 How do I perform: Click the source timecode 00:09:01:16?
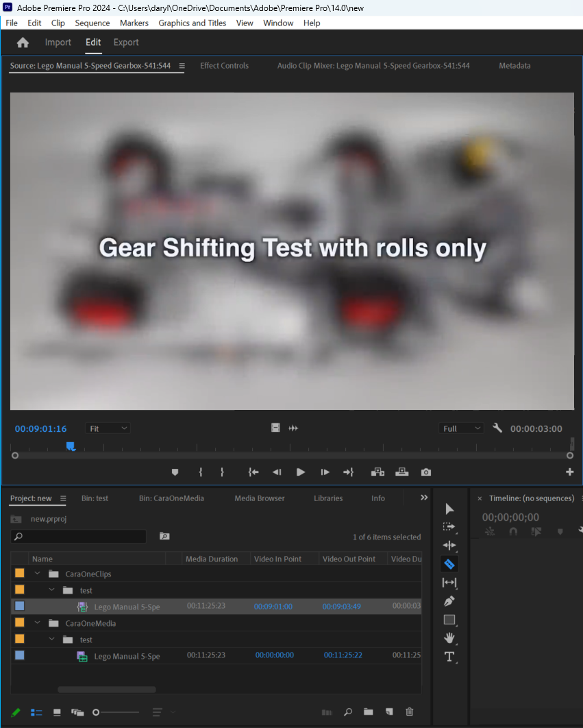coord(41,428)
